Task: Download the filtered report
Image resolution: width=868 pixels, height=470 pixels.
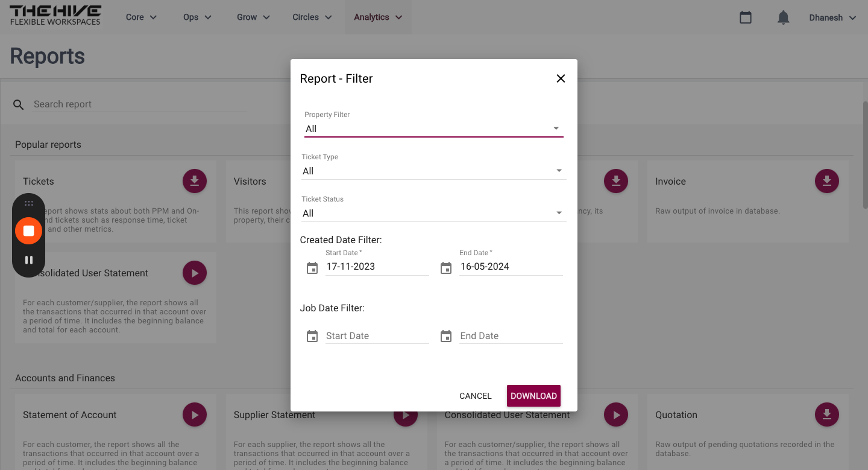Action: pos(533,396)
